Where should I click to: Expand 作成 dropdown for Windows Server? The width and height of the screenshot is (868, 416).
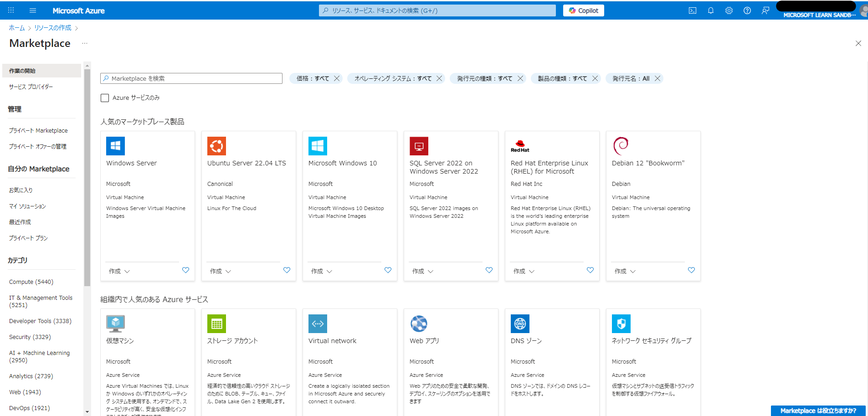click(119, 271)
